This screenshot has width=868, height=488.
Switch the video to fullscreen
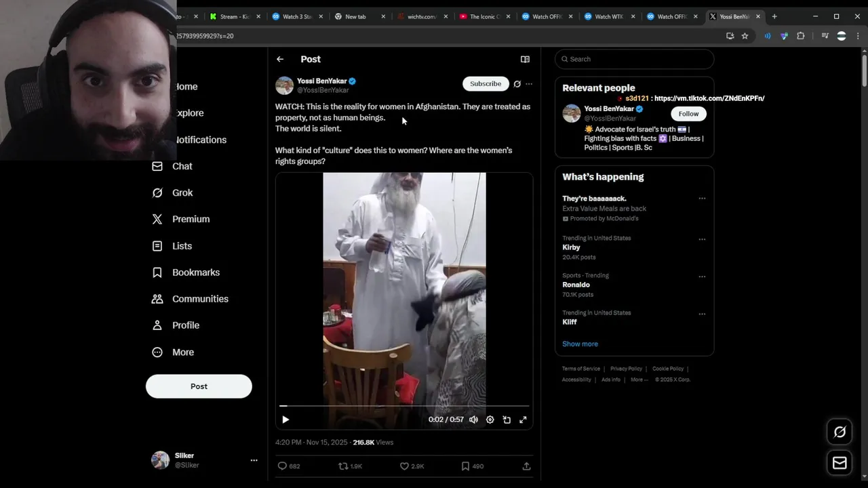[x=523, y=420]
